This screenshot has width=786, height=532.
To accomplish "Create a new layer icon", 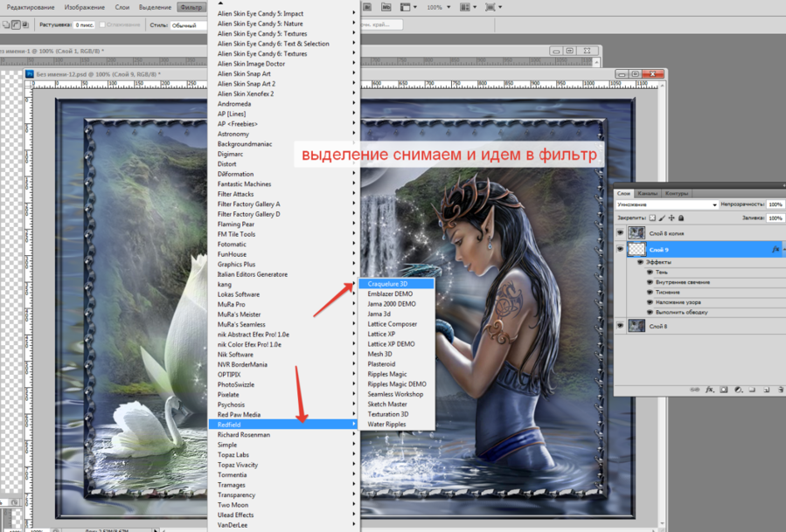I will pyautogui.click(x=767, y=390).
